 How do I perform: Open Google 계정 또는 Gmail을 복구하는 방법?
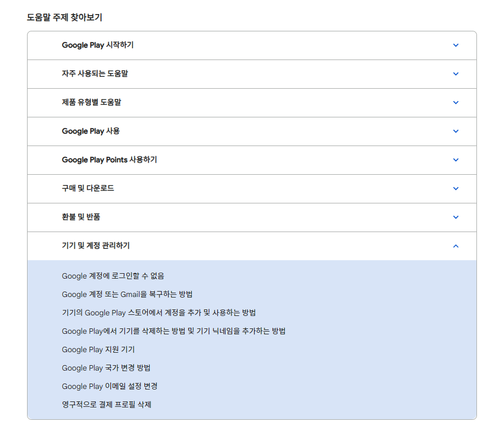coord(127,294)
